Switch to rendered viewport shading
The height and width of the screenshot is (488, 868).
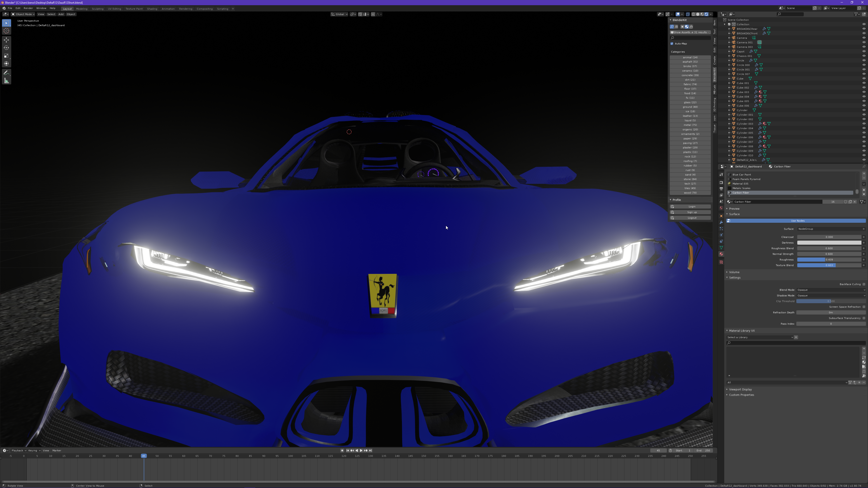pyautogui.click(x=706, y=14)
